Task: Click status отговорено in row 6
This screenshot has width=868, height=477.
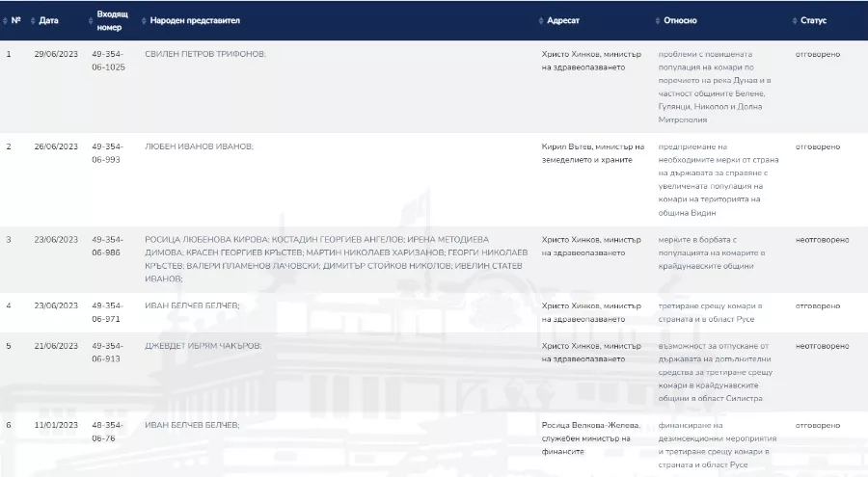Action: [818, 425]
